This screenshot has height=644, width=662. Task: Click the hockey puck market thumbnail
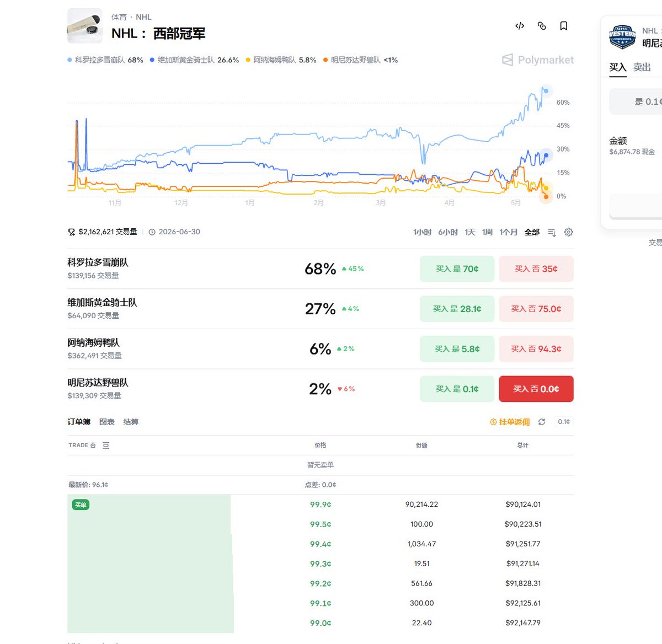pos(85,25)
